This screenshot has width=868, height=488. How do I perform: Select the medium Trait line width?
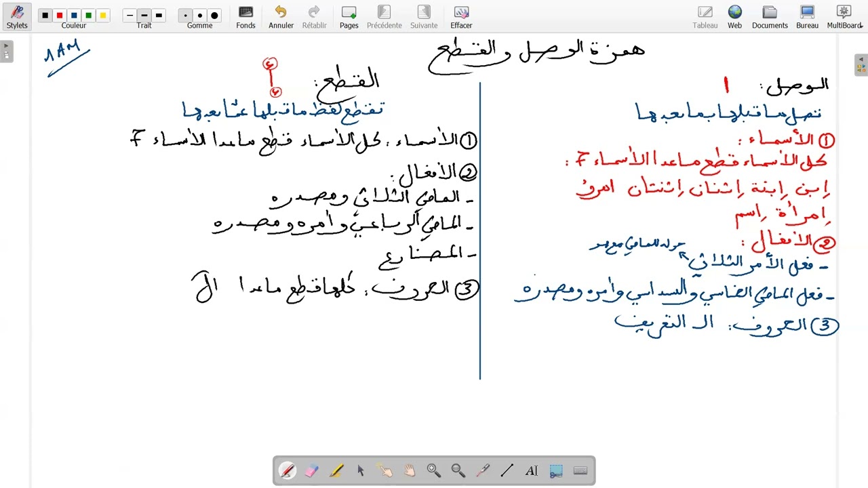click(x=144, y=15)
